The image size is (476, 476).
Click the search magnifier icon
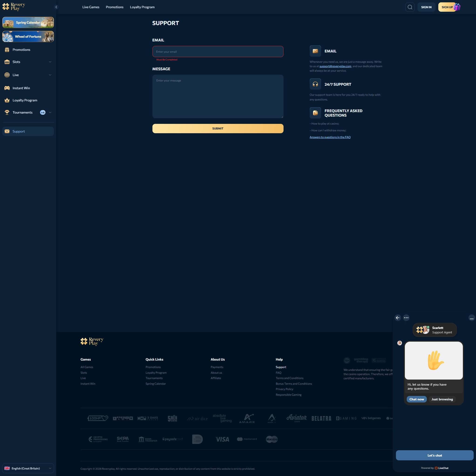(x=410, y=7)
